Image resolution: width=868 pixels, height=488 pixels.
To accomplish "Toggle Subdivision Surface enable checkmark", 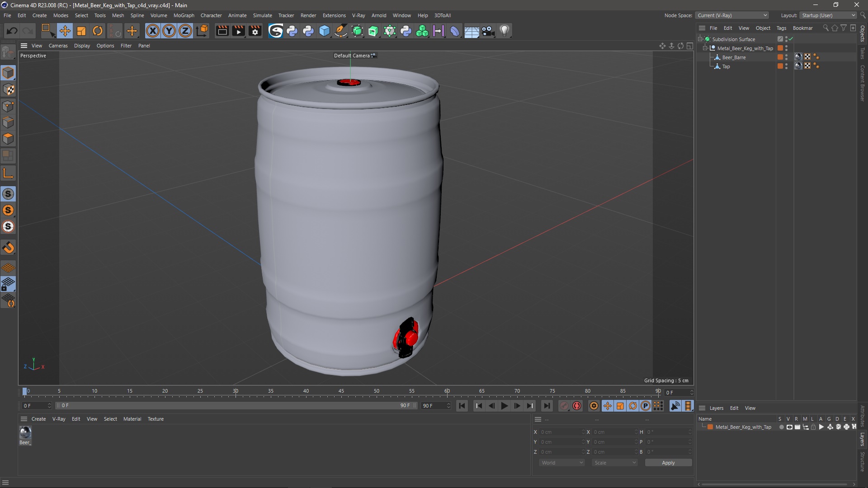I will (x=791, y=39).
